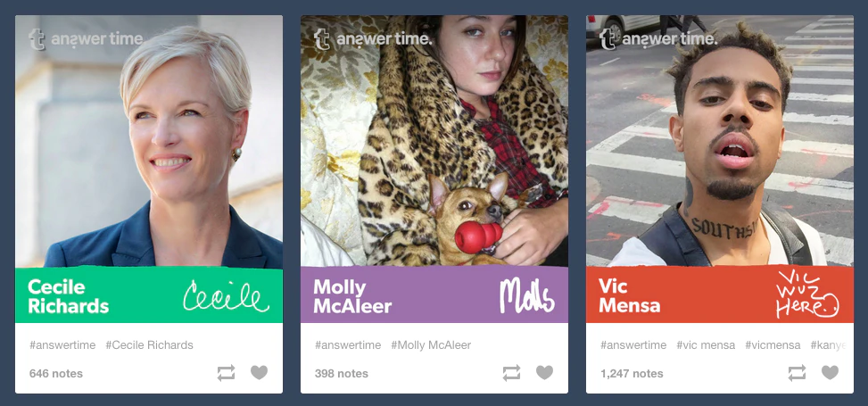
Task: View the 1,247 notes count
Action: point(632,374)
